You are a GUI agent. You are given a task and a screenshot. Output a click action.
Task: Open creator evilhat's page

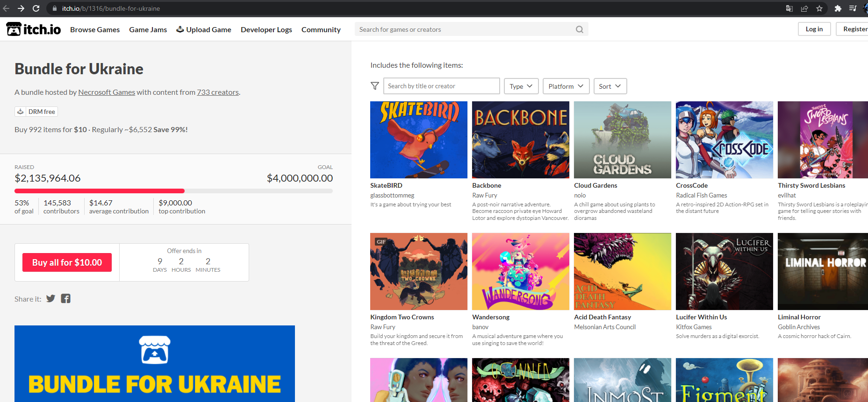[x=787, y=195]
